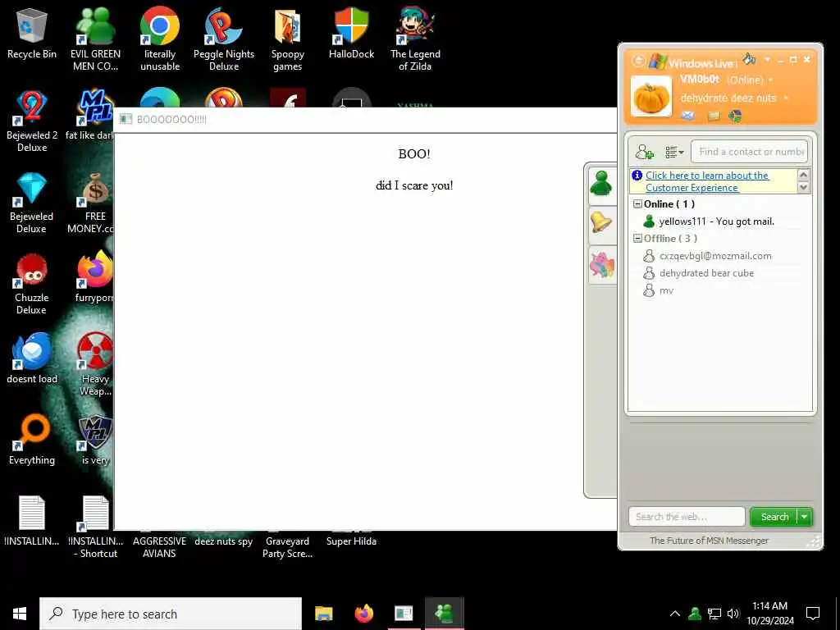Select the EVIL GREEN MEN CO... shortcut
Image resolution: width=840 pixels, height=630 pixels.
(95, 39)
